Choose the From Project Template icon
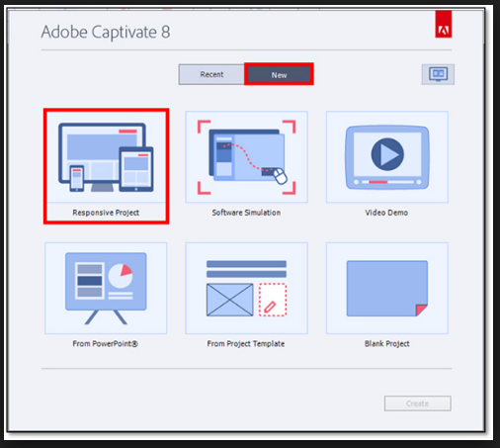Screen dimensions: 500x448 (x=246, y=289)
